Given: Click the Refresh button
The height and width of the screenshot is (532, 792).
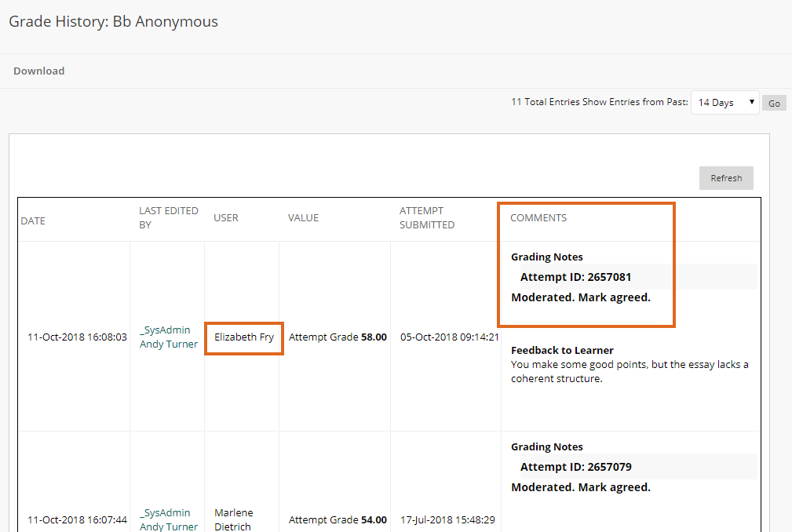Looking at the screenshot, I should point(725,178).
